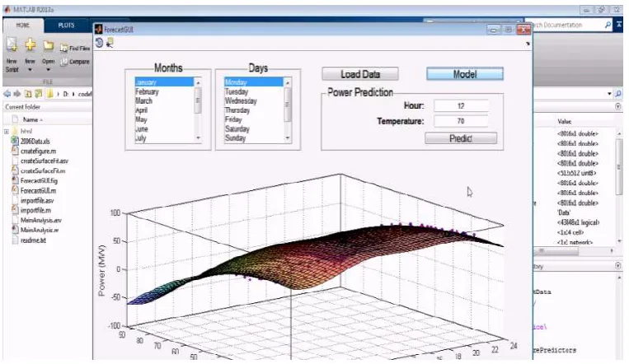Click the Predict button
This screenshot has height=364, width=629.
tap(461, 138)
